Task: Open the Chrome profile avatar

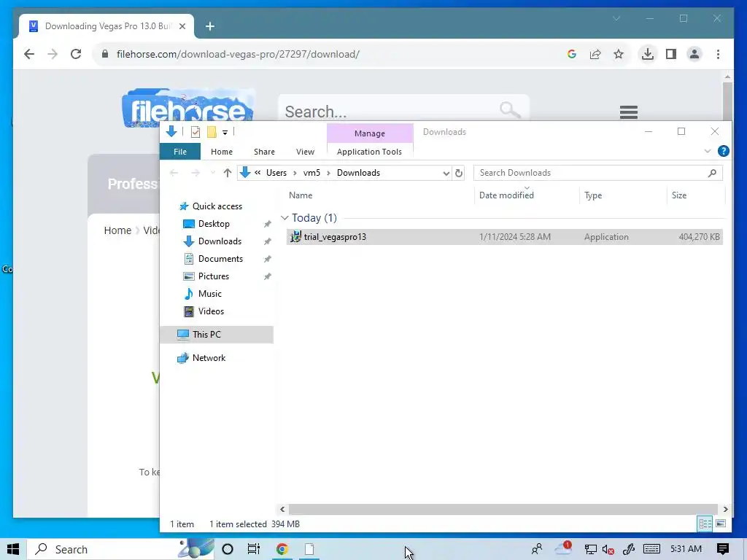Action: point(694,54)
